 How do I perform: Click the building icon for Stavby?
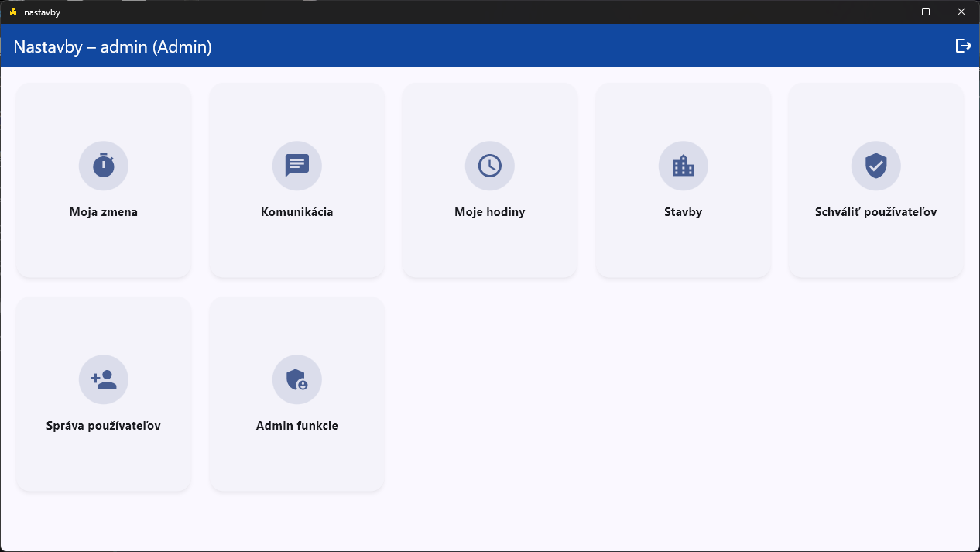coord(683,166)
